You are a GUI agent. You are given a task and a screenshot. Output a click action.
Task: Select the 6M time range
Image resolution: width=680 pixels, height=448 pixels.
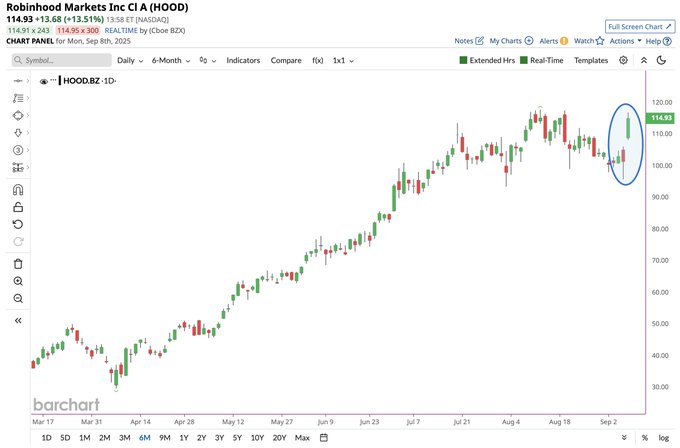point(144,438)
